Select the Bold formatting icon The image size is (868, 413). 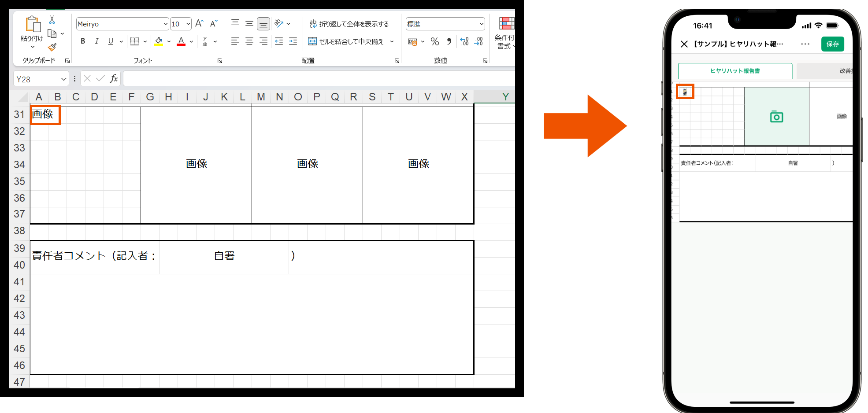82,41
